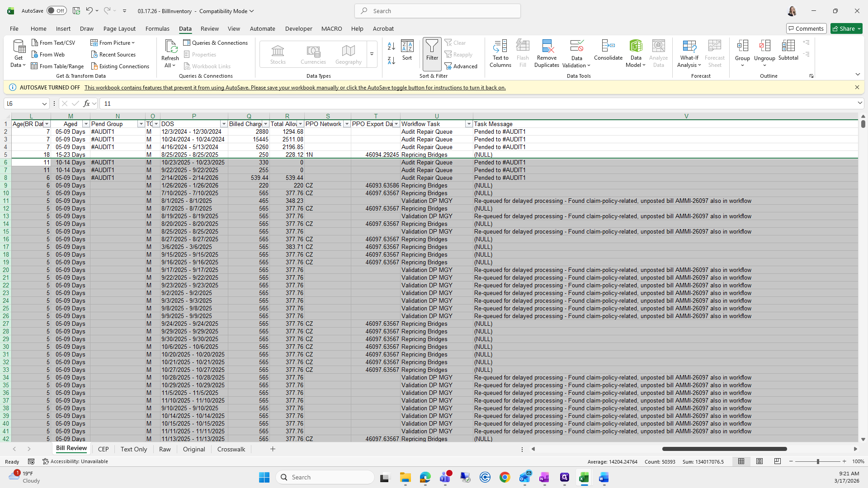Click Queries & Connections button
The image size is (868, 488).
216,42
